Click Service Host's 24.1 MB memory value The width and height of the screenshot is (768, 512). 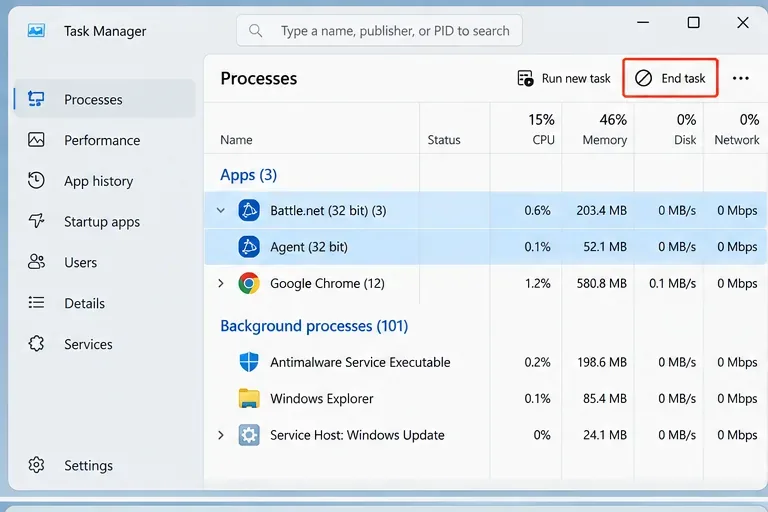click(605, 435)
